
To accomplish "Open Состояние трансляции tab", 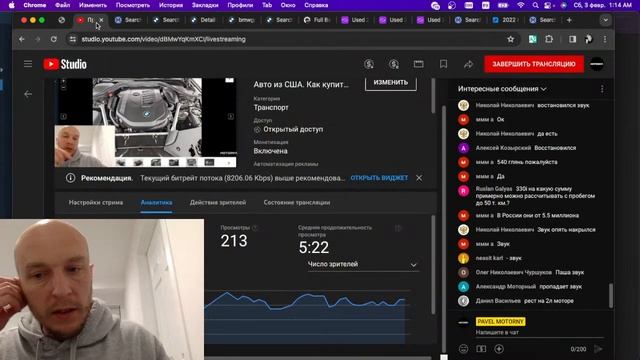I will tap(297, 202).
